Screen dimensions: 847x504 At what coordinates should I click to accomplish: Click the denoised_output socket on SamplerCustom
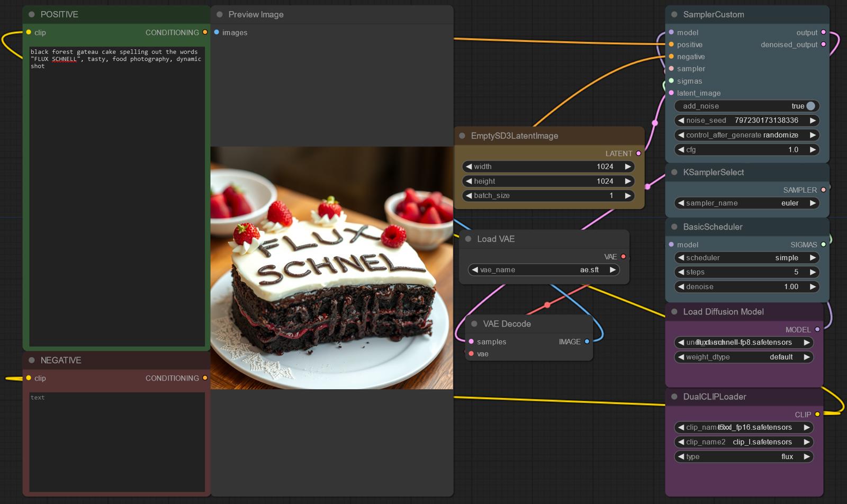[x=823, y=44]
